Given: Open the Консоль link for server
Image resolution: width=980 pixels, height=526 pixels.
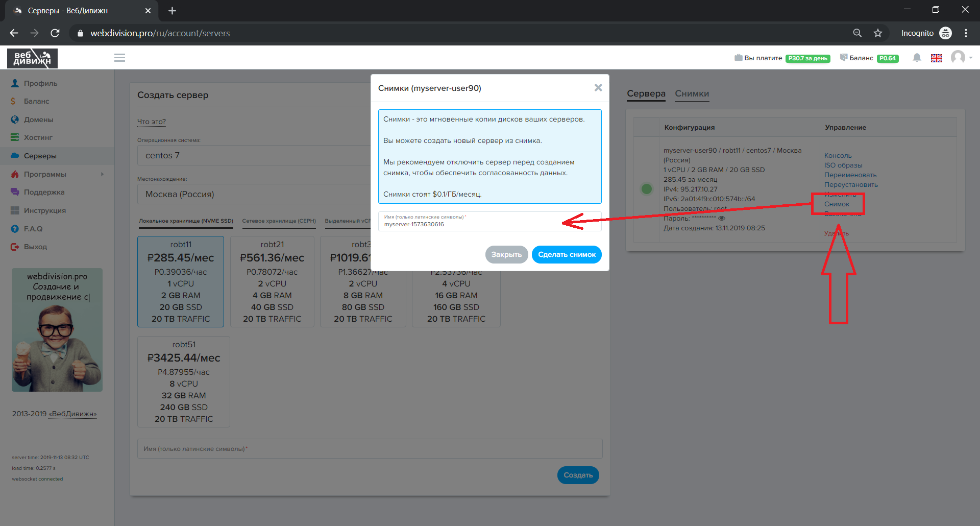Looking at the screenshot, I should (838, 155).
